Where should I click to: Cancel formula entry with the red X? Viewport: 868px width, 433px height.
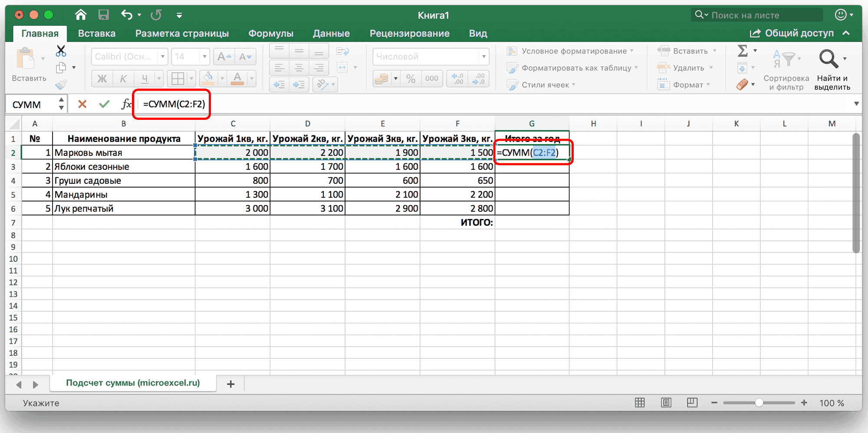tap(82, 104)
